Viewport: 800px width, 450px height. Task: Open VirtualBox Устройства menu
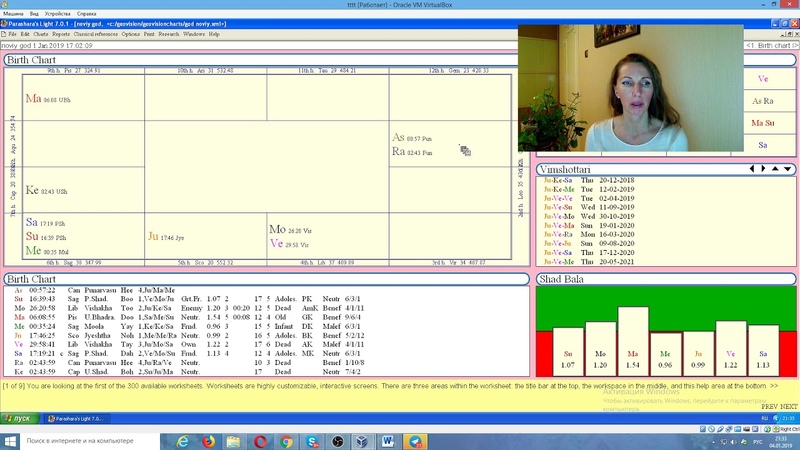[x=58, y=14]
